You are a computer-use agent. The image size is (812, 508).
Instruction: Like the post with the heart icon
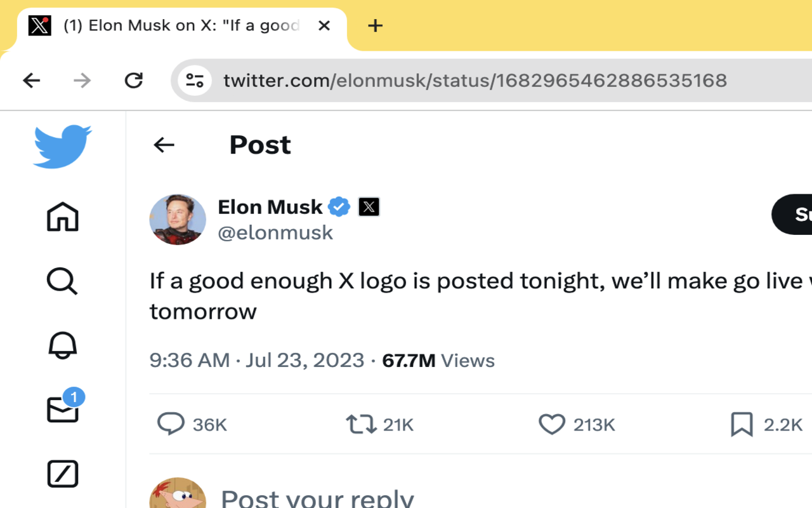(551, 424)
